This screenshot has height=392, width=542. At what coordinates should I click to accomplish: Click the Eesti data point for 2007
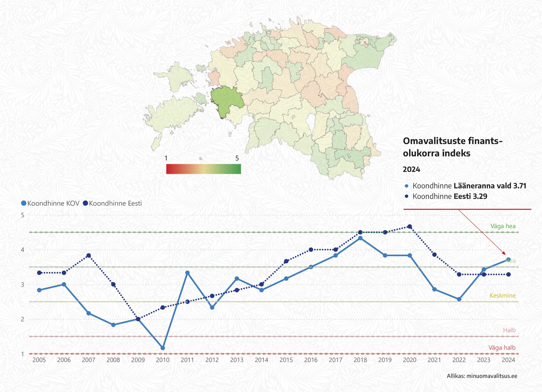click(x=89, y=255)
